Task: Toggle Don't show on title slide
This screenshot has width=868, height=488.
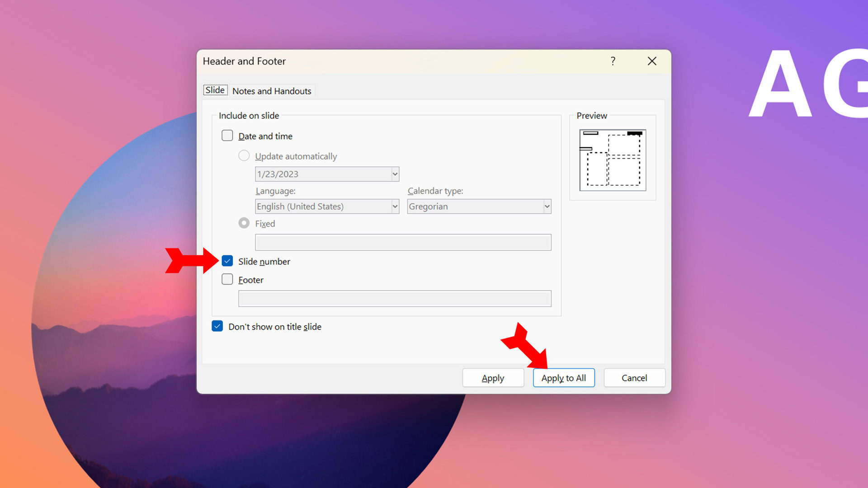Action: pos(217,326)
